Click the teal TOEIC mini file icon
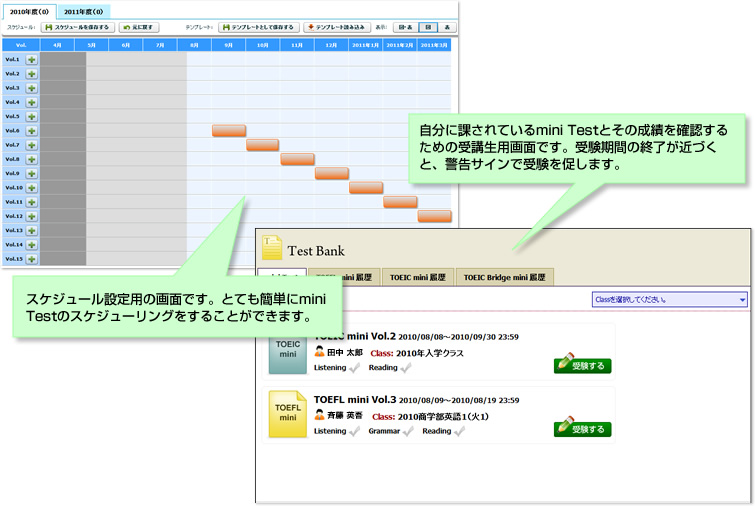 pos(287,355)
